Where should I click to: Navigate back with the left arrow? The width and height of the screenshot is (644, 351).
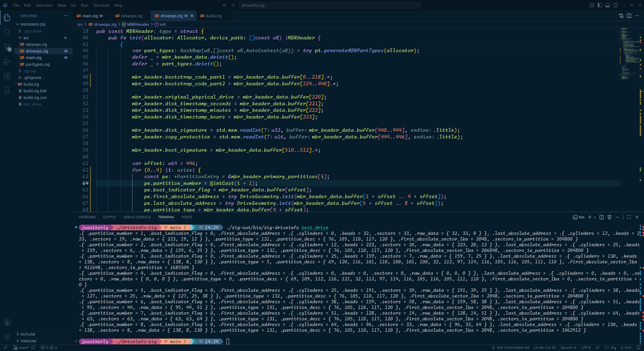click(225, 5)
